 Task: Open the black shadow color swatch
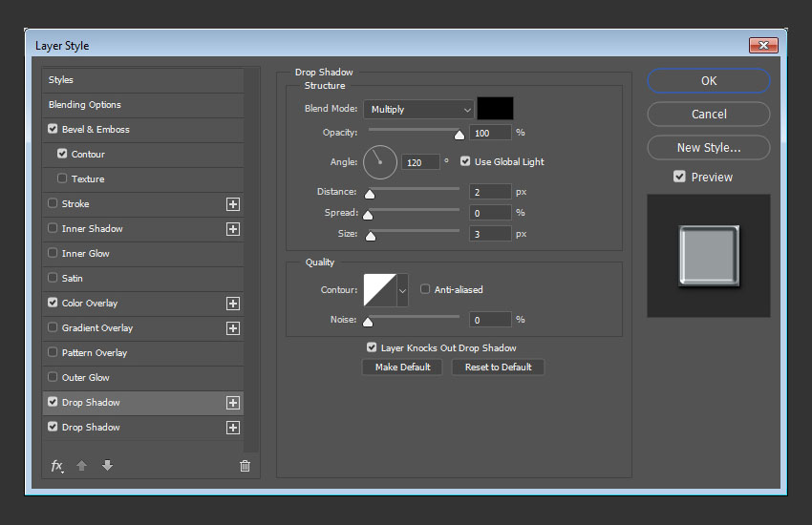pos(495,109)
